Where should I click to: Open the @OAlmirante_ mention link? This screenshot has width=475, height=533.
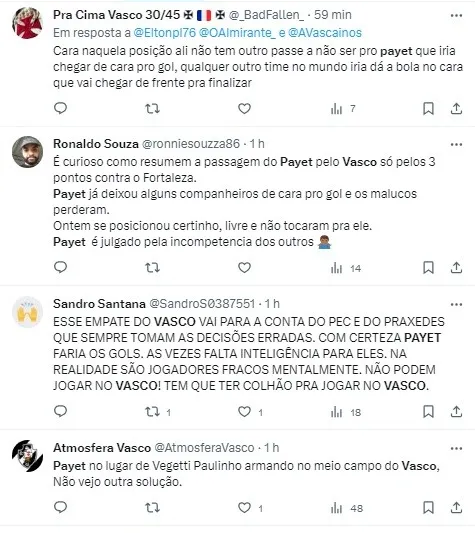(237, 33)
